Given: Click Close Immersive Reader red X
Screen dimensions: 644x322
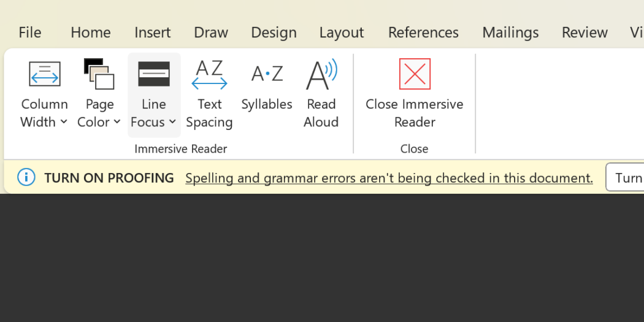Looking at the screenshot, I should pyautogui.click(x=415, y=74).
